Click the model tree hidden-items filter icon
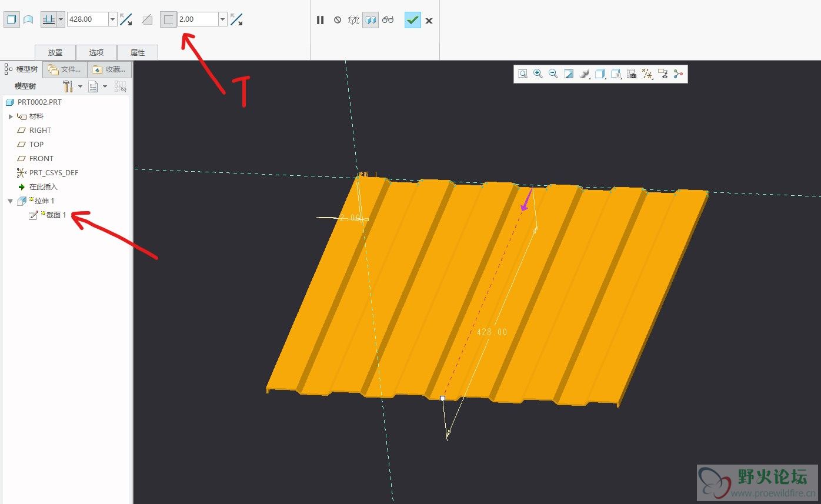This screenshot has width=821, height=504. [120, 86]
